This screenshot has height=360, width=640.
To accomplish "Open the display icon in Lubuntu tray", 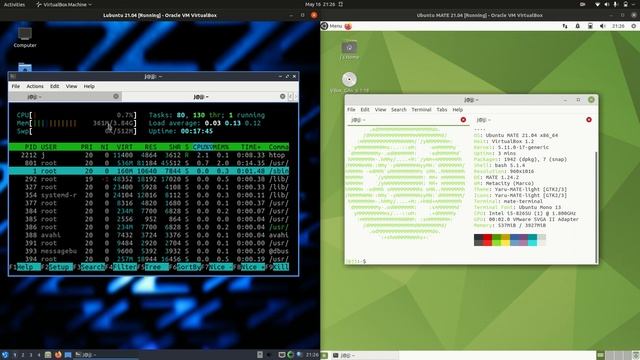I will coord(282,355).
